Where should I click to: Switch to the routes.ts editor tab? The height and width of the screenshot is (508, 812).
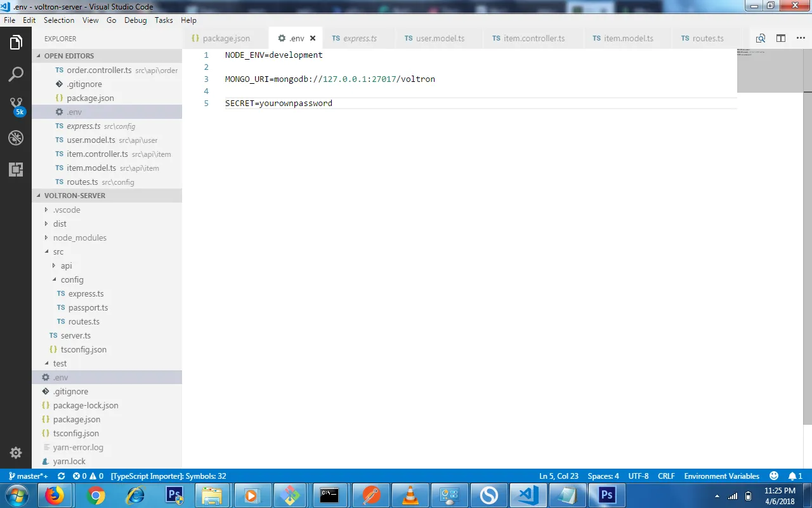[x=707, y=38]
